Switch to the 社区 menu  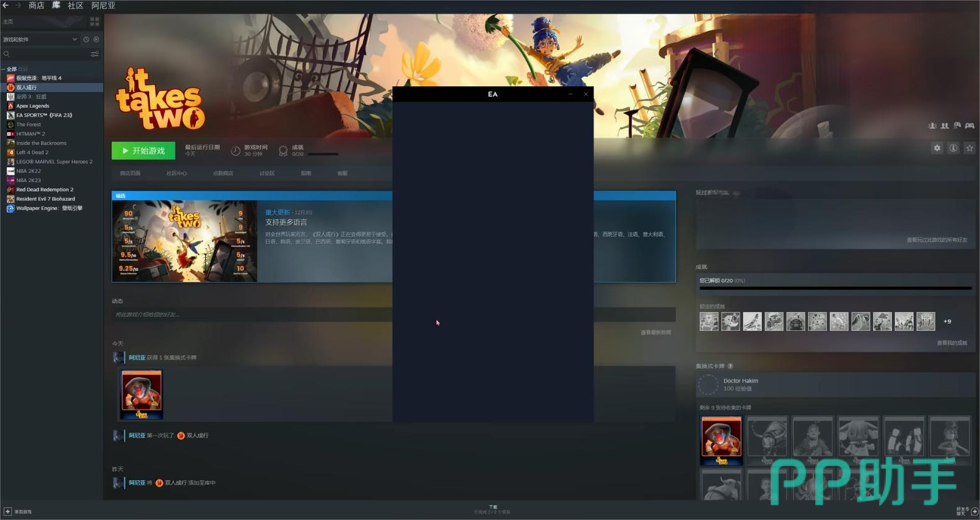click(x=75, y=6)
